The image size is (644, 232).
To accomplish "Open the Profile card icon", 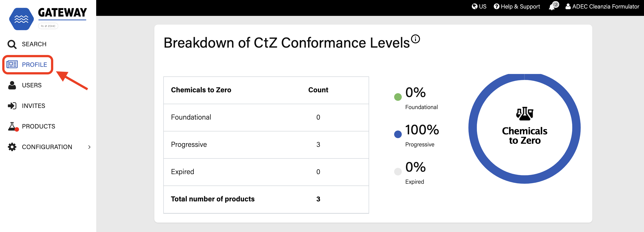I will 12,64.
